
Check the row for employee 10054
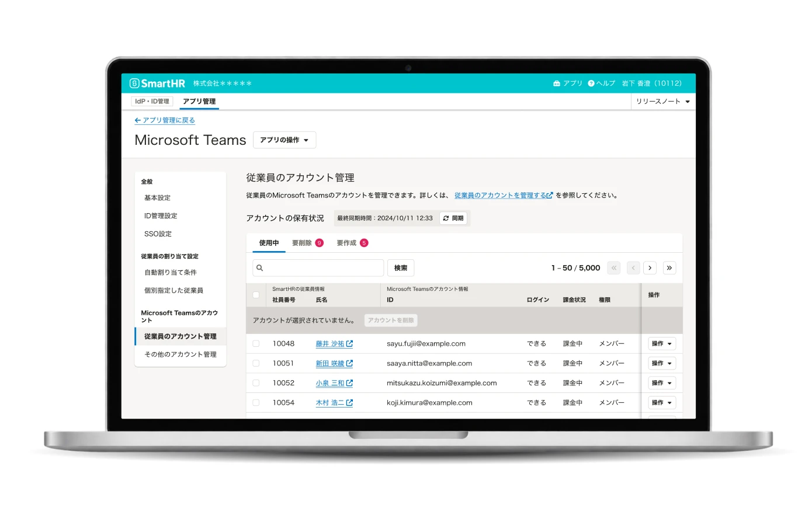tap(256, 403)
